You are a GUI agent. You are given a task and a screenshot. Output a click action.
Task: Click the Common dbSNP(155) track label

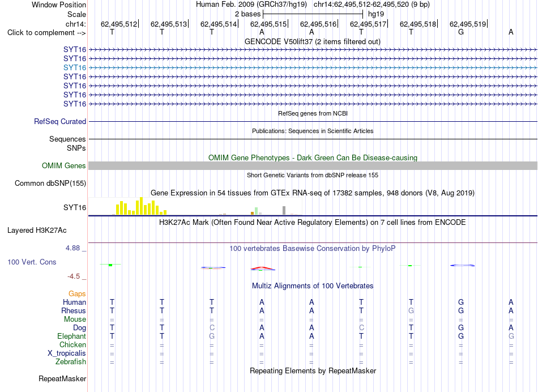tap(50, 184)
